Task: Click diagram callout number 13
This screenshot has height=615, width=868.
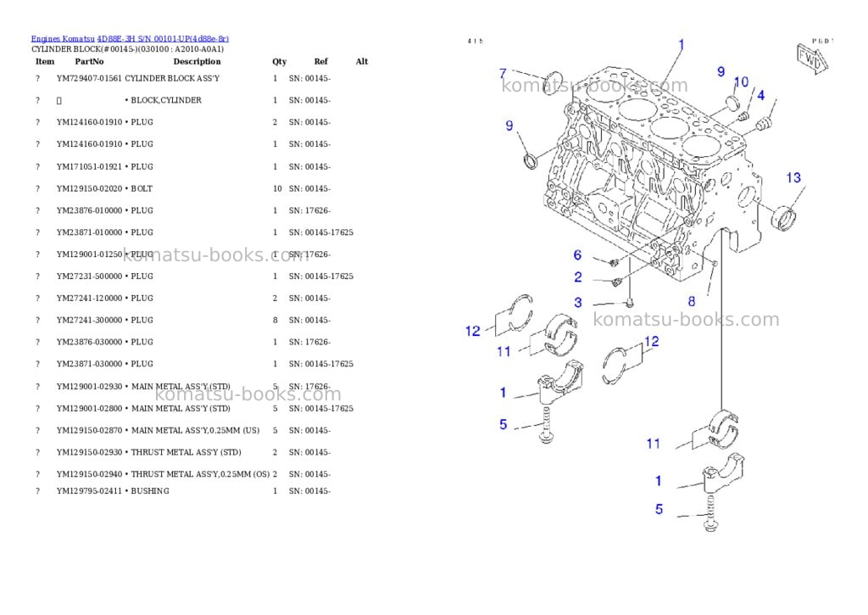Action: point(793,177)
